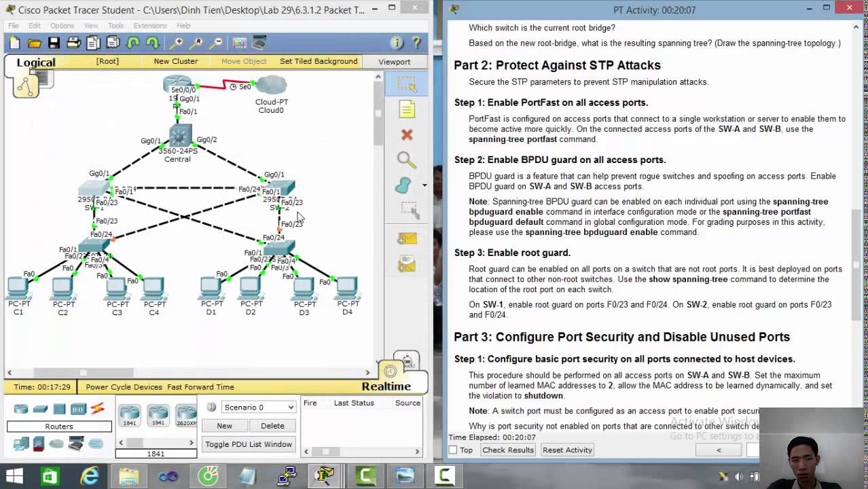Click Set Tiled Background
Screen dimensions: 868x489
319,61
